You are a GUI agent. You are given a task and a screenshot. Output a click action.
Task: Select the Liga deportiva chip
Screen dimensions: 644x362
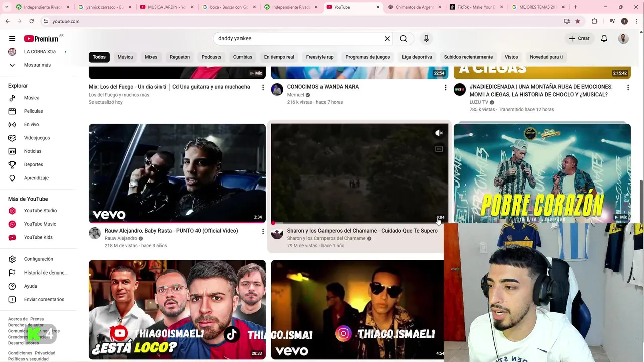(417, 57)
